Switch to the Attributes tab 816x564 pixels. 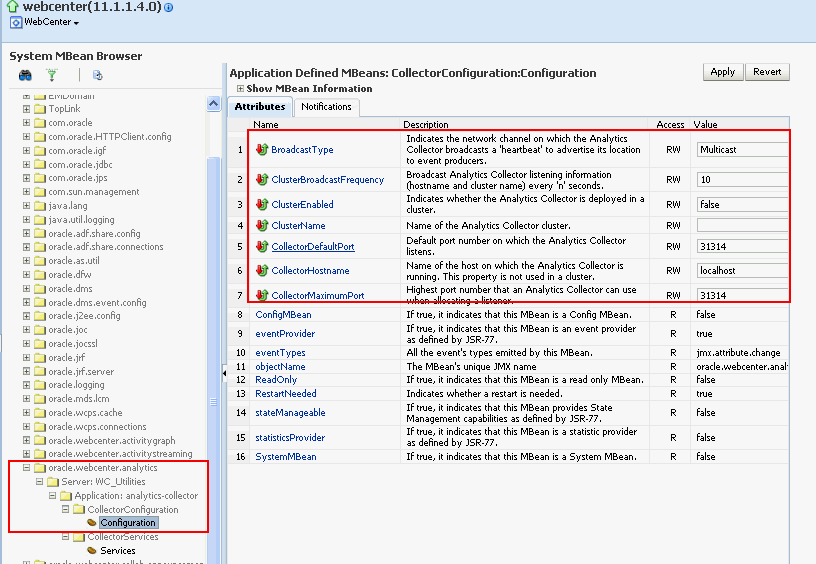[260, 107]
